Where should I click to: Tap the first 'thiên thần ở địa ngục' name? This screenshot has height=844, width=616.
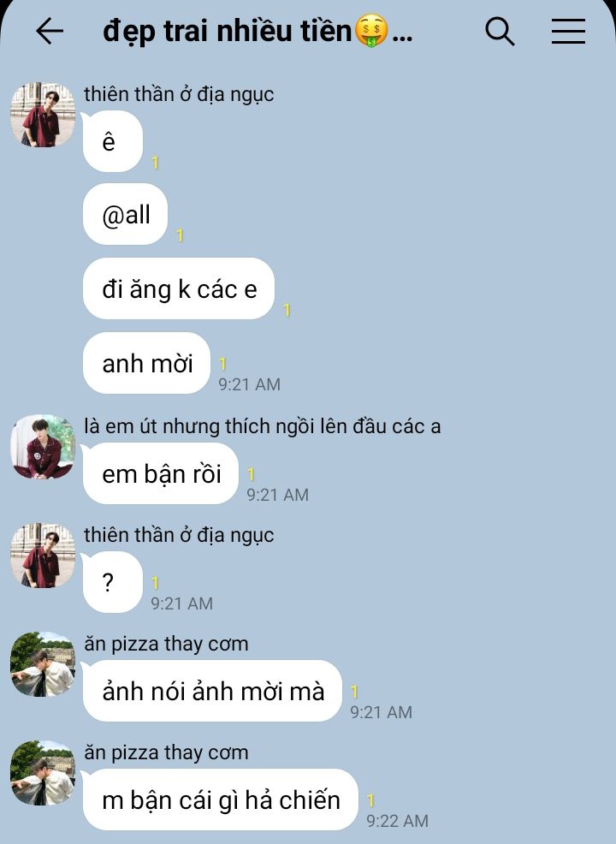pos(179,94)
